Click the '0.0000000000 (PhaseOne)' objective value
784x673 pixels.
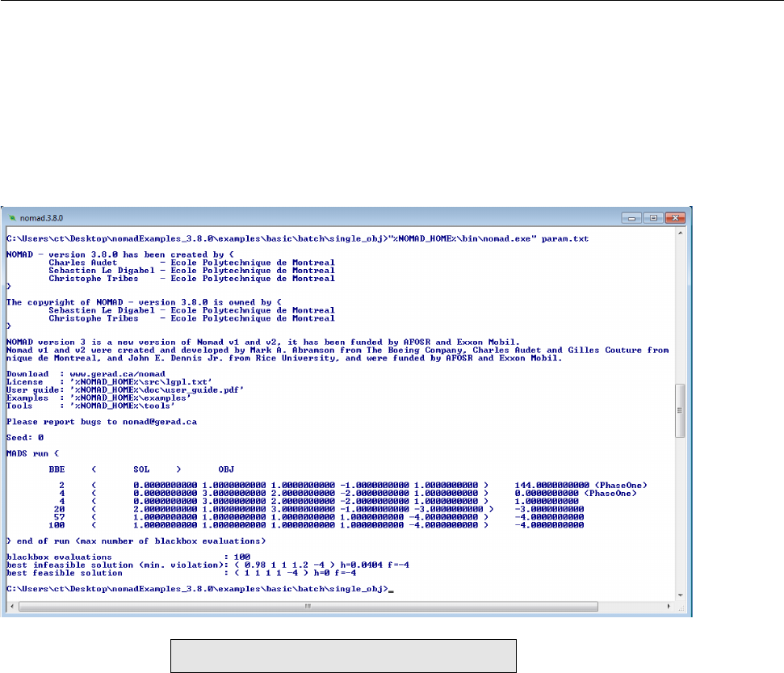click(576, 494)
